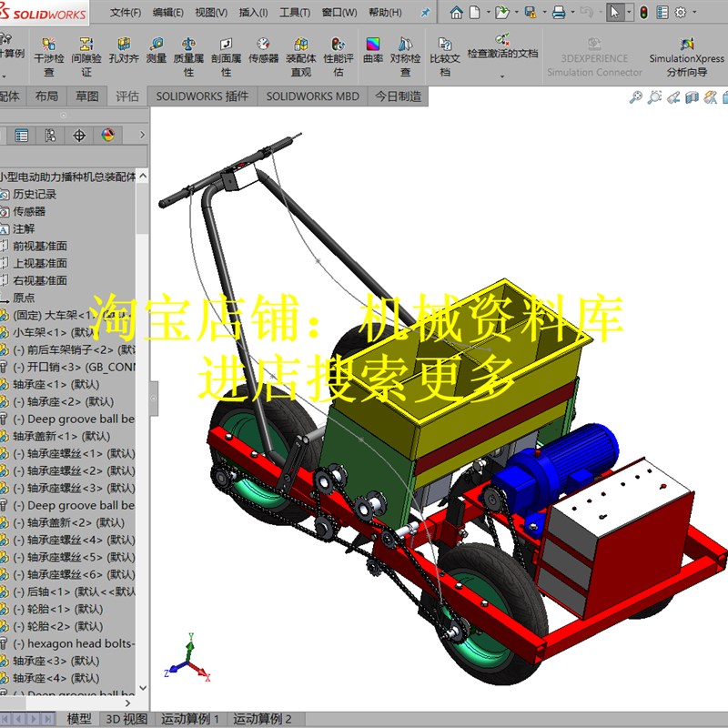Click the Sensor (传感器) toolbar icon

click(x=263, y=51)
